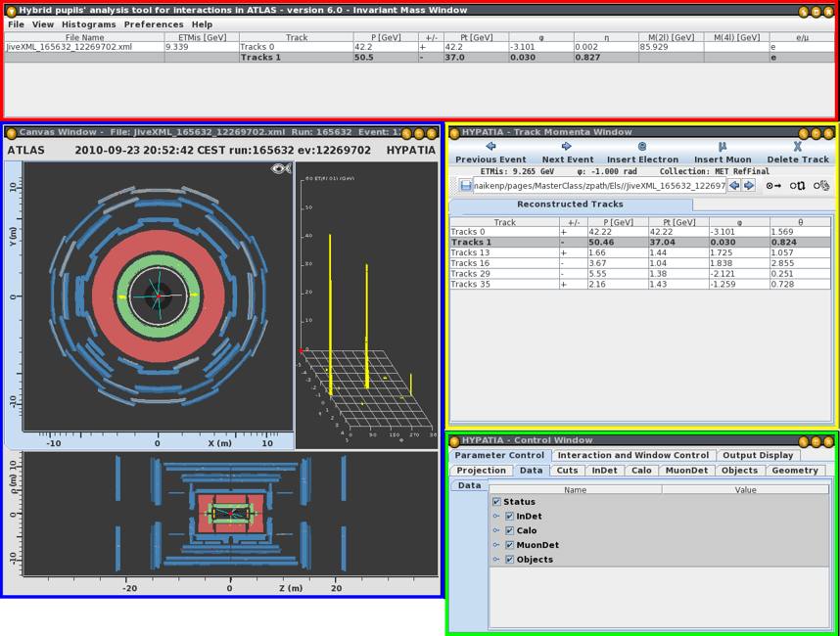Open the Preferences menu
The width and height of the screenshot is (840, 636).
coord(153,24)
